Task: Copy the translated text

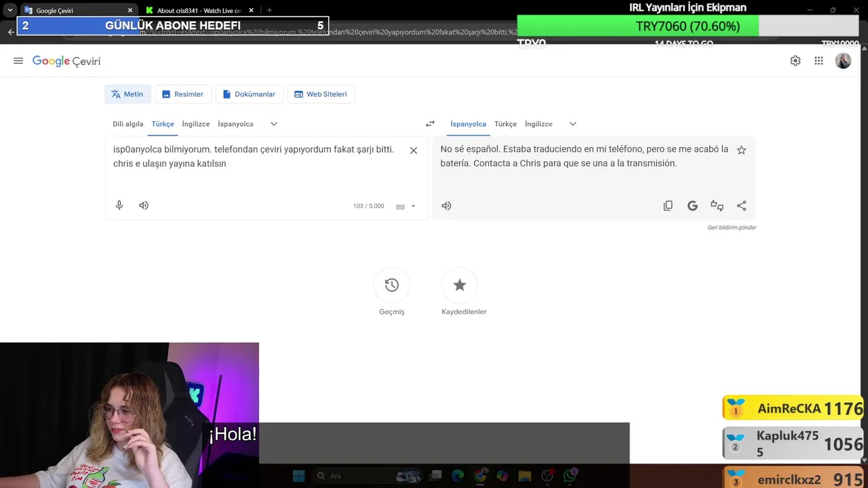Action: pos(668,205)
